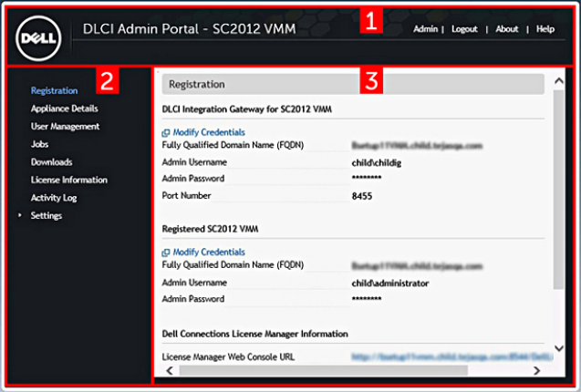
Task: Open the Settings menu item
Action: point(47,216)
